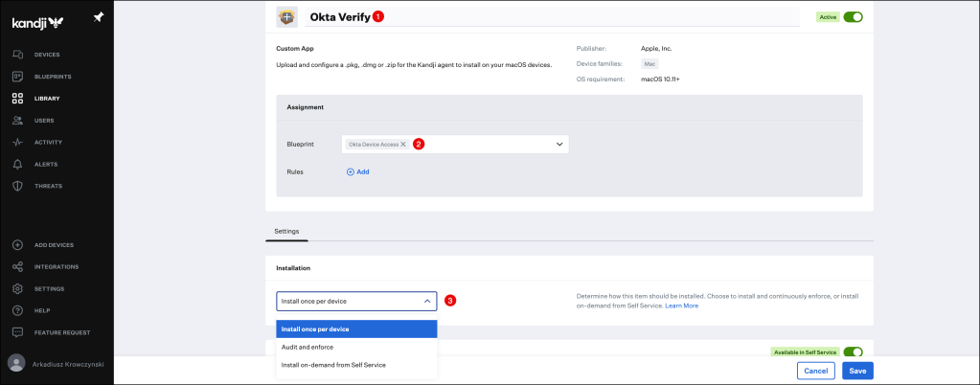Choose Audit and enforce option
980x385 pixels.
308,347
